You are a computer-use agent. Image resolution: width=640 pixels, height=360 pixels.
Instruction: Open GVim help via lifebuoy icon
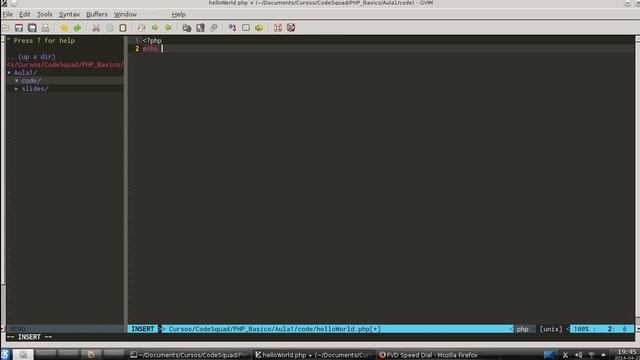coord(278,28)
